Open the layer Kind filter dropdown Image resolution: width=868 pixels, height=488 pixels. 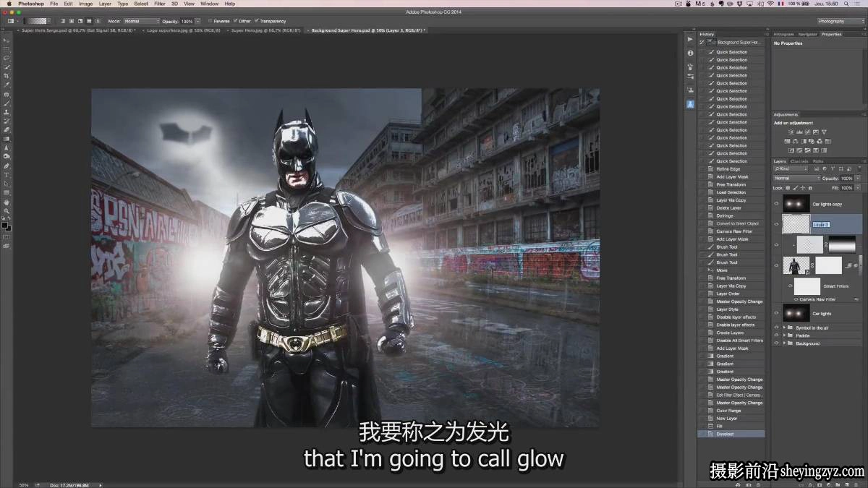coord(791,169)
